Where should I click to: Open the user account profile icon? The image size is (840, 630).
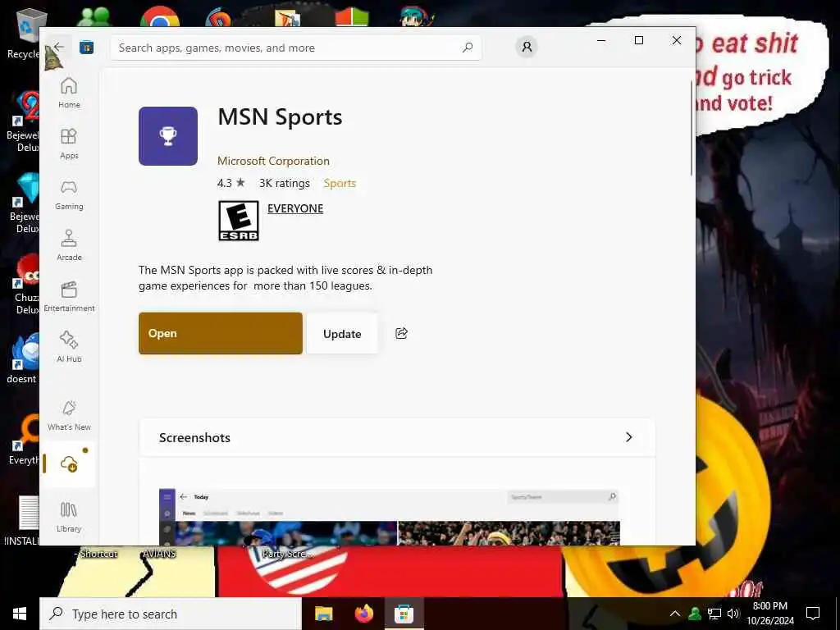click(x=527, y=47)
